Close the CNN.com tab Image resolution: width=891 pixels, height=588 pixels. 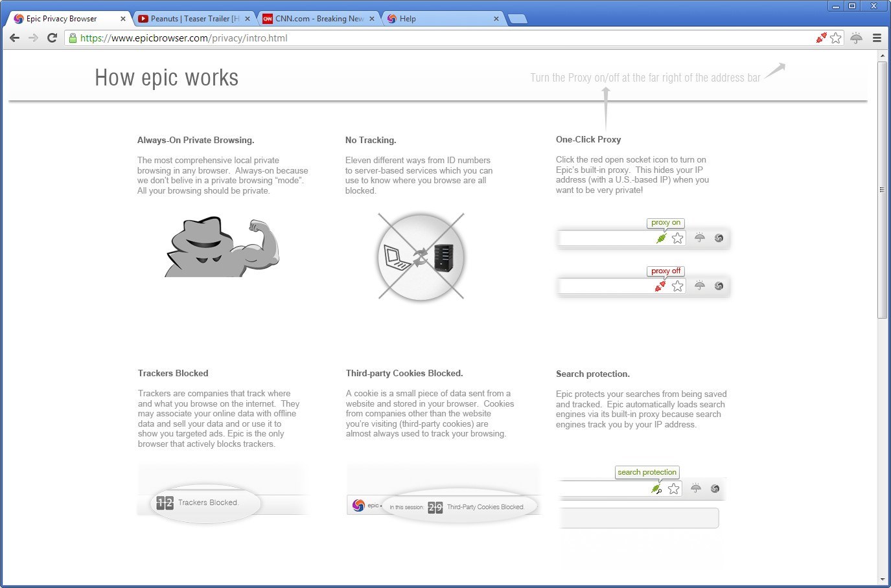tap(372, 19)
